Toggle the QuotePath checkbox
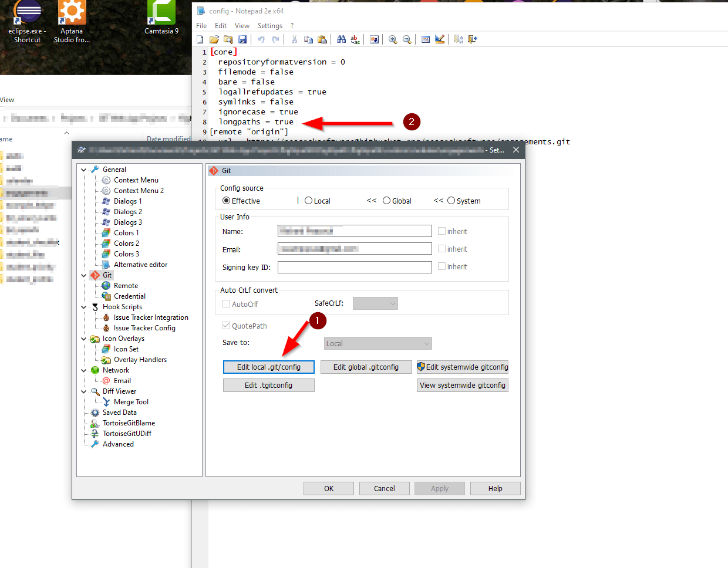 pyautogui.click(x=226, y=325)
